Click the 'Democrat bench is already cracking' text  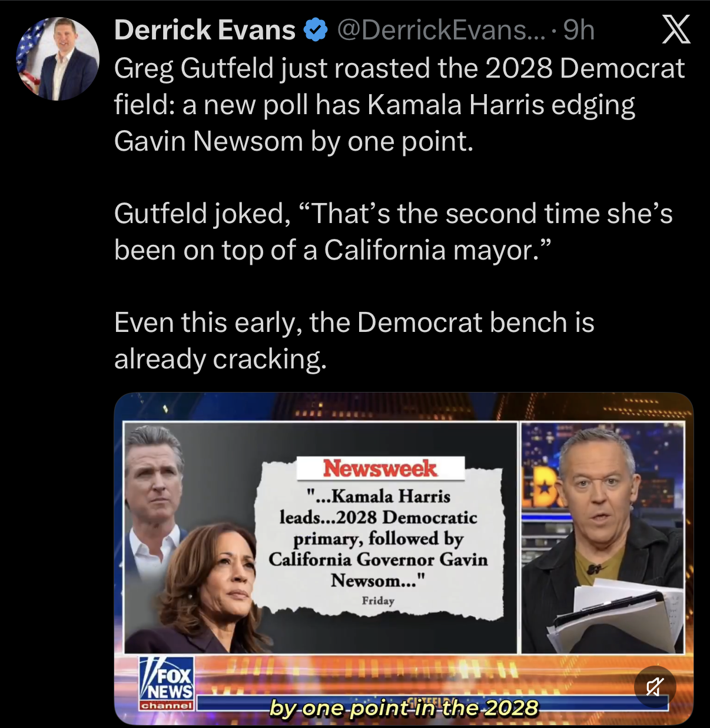pyautogui.click(x=354, y=341)
